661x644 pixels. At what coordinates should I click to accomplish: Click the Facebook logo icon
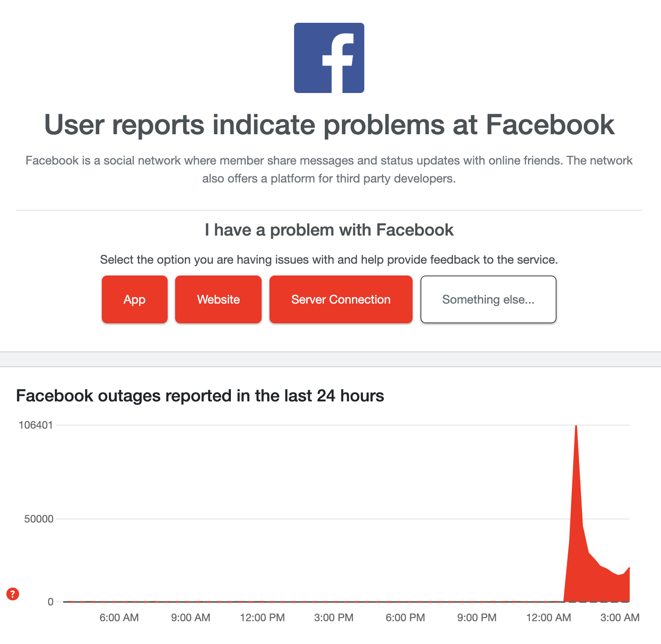pos(329,58)
